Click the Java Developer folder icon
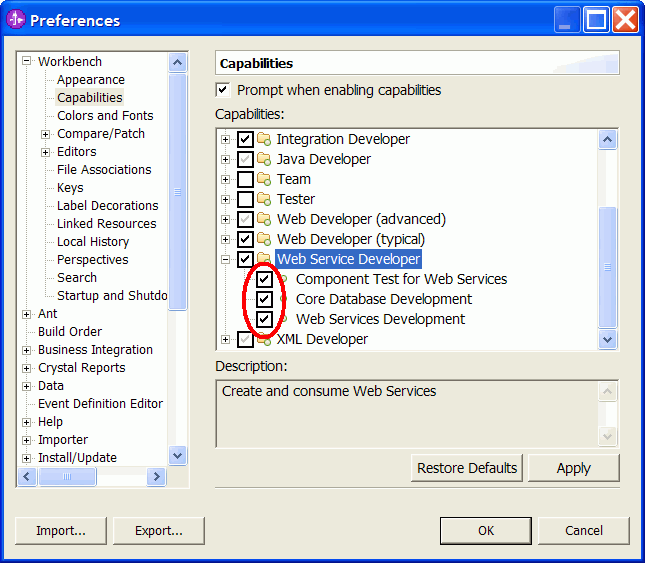 [x=264, y=159]
